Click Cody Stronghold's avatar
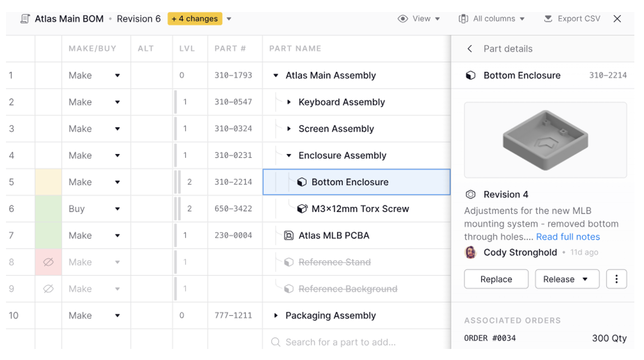644x360 pixels. click(x=471, y=252)
